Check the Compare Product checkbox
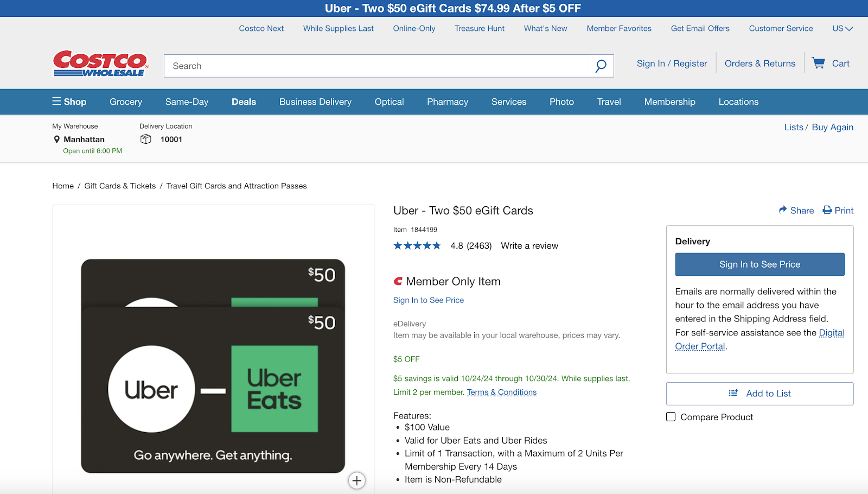This screenshot has height=494, width=868. [671, 417]
